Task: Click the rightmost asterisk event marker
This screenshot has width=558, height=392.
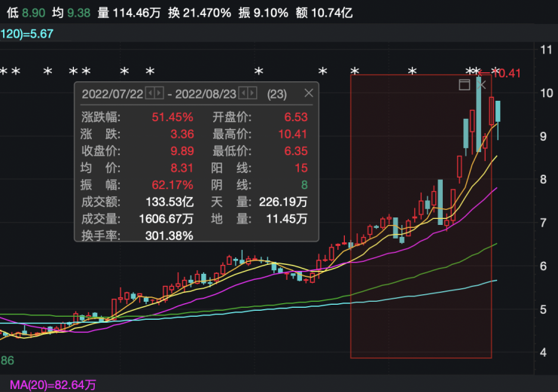Action: coord(495,72)
